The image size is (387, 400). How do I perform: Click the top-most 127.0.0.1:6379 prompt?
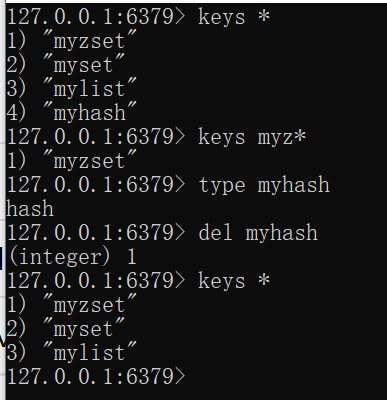tap(96, 17)
